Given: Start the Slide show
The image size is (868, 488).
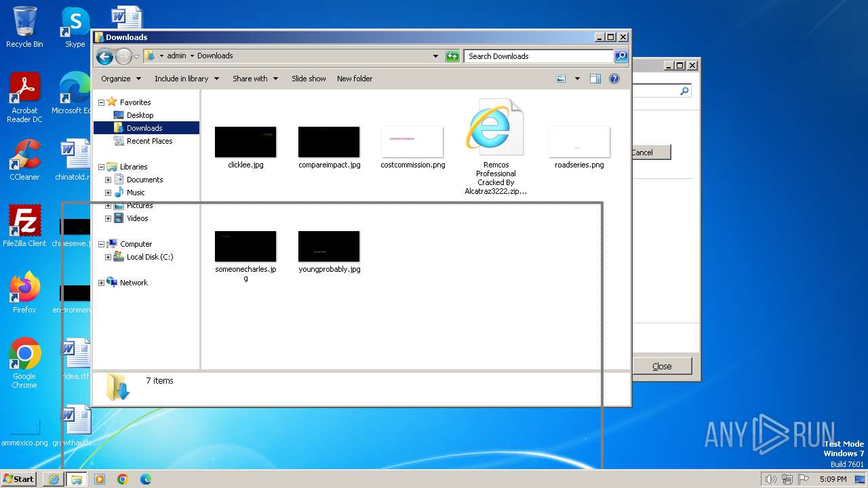Looking at the screenshot, I should point(309,79).
